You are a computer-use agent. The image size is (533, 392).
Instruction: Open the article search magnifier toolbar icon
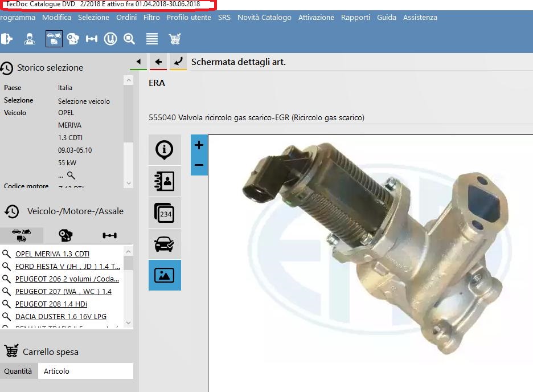[x=129, y=39]
